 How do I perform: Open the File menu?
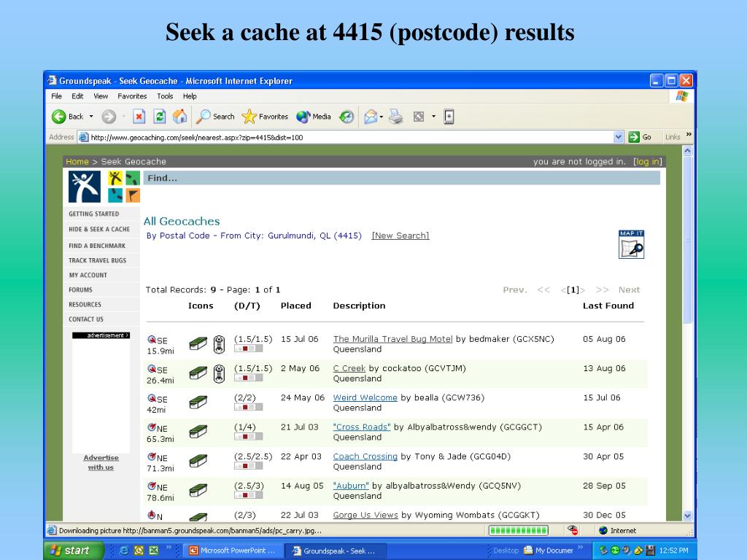coord(56,96)
